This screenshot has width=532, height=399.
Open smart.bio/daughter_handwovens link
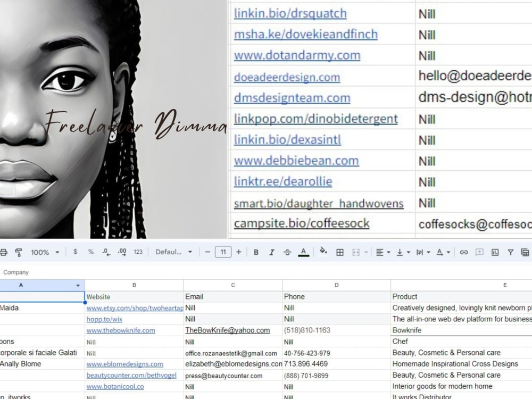(319, 203)
